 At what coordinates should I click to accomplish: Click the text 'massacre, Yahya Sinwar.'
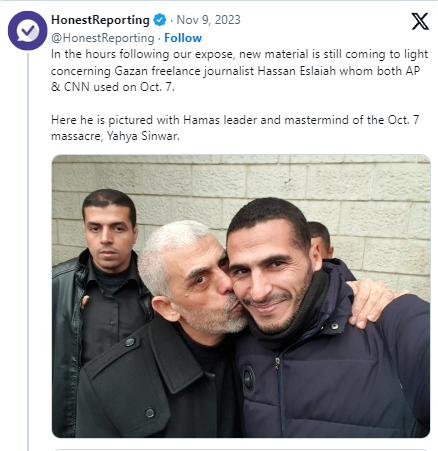pos(115,136)
